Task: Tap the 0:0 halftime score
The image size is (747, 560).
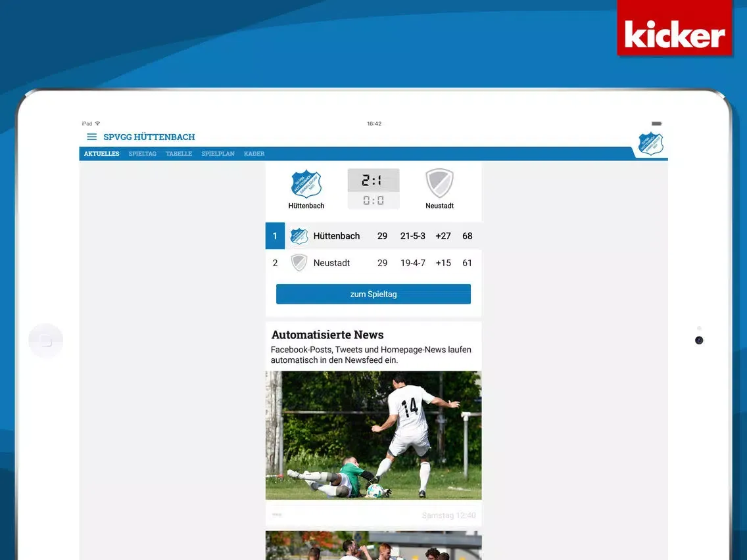Action: click(x=373, y=200)
